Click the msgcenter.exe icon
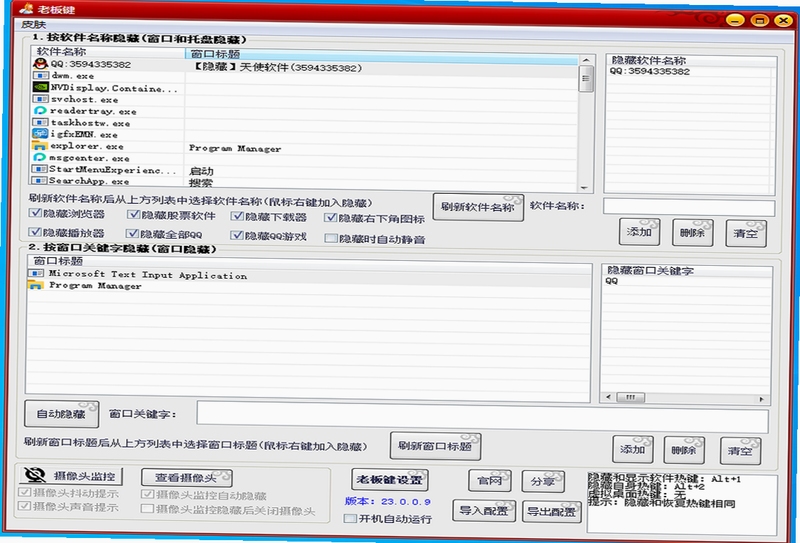The width and height of the screenshot is (800, 543). tap(40, 158)
